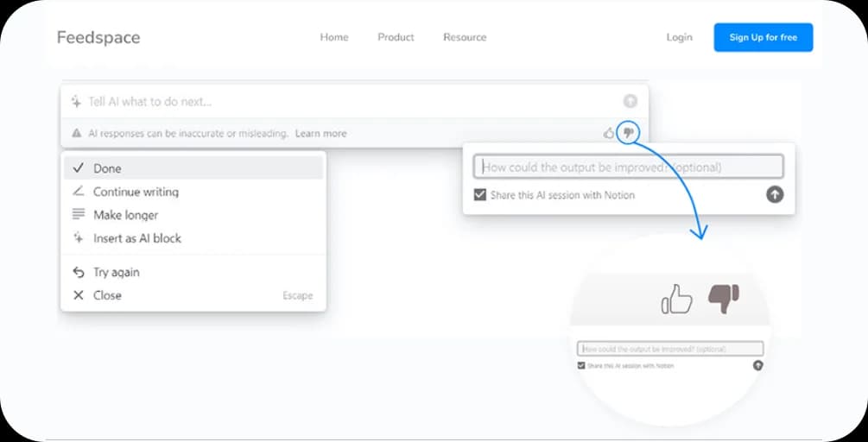Click the lines icon beside Make longer
868x442 pixels.
pyautogui.click(x=78, y=214)
